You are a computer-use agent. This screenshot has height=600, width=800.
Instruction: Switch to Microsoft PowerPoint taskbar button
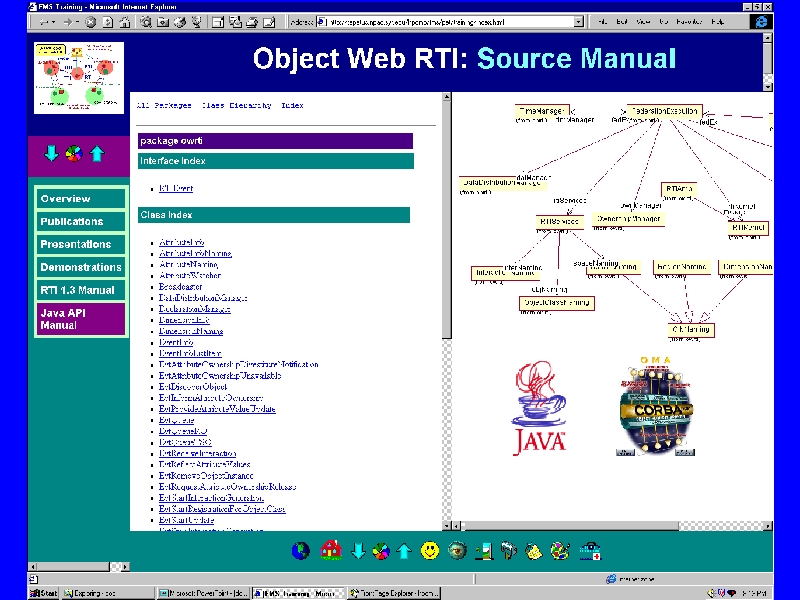coord(203,593)
